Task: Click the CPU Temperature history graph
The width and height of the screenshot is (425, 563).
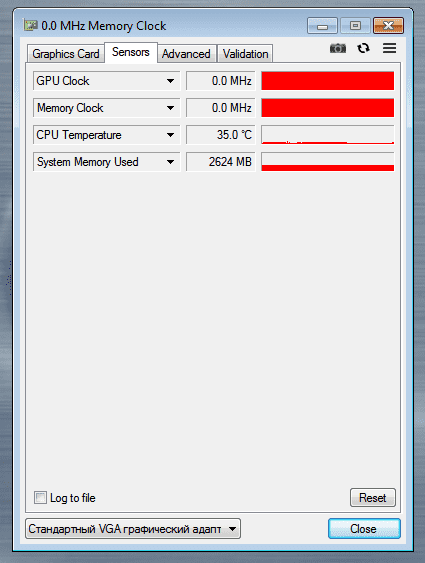Action: click(x=327, y=135)
